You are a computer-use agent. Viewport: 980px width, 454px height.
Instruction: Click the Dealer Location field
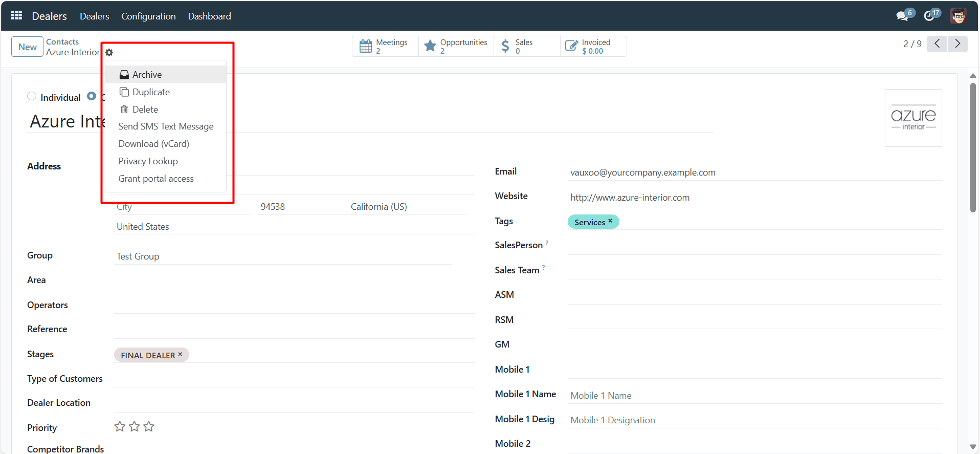295,403
